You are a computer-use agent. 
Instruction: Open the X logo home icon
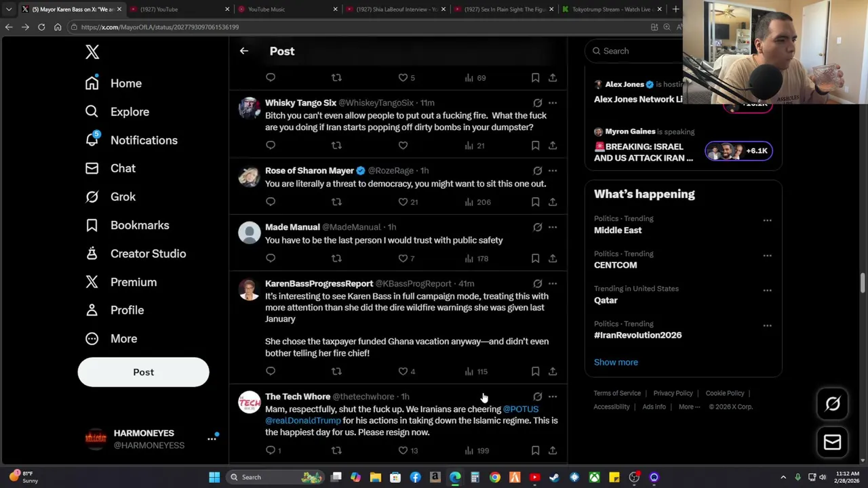pyautogui.click(x=92, y=52)
